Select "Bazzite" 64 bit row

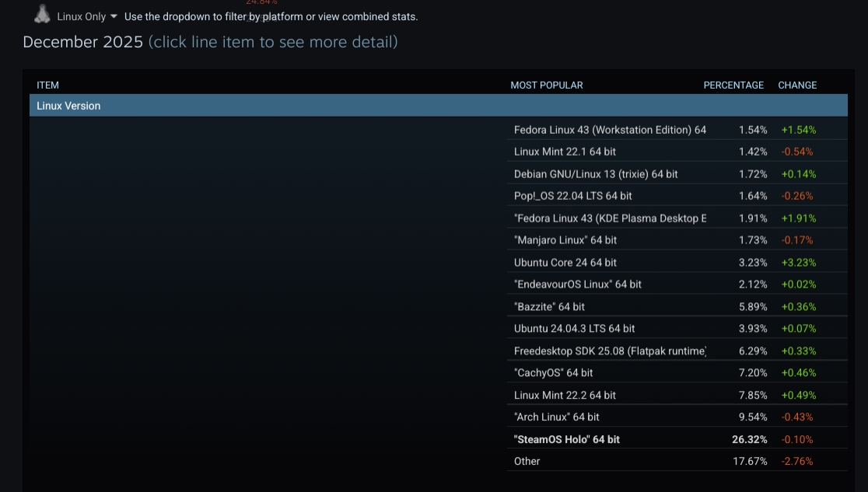[677, 306]
